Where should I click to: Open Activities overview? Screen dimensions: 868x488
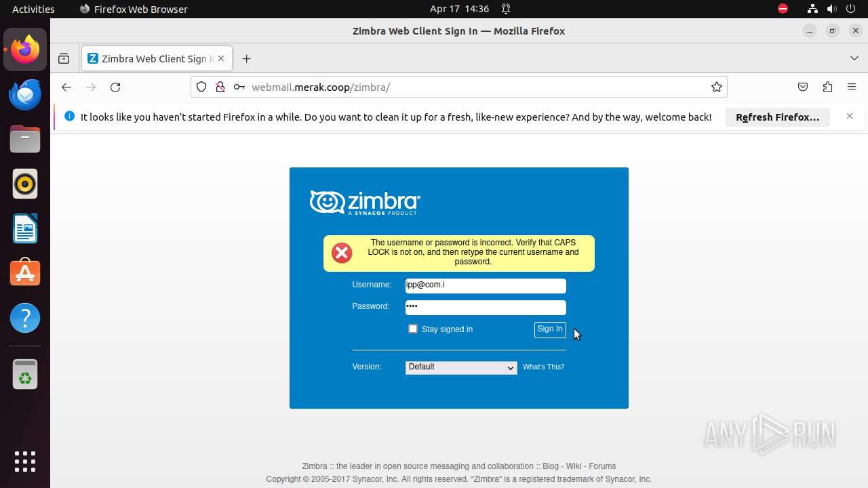pyautogui.click(x=33, y=9)
